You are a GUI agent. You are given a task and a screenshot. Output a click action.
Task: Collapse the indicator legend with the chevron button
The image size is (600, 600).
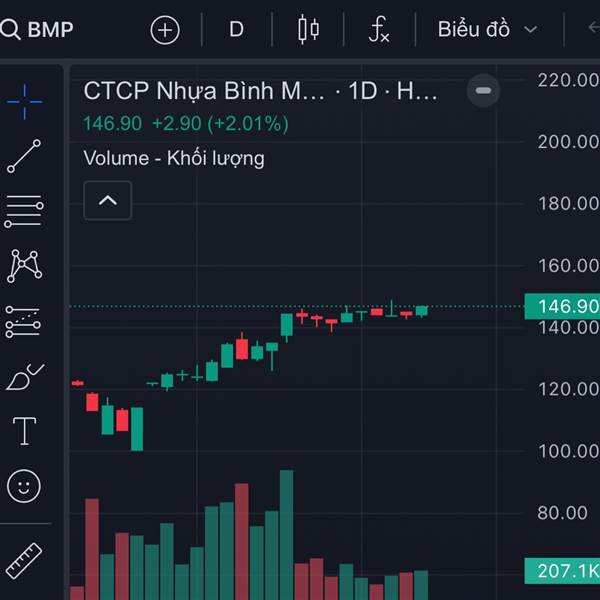[x=108, y=201]
